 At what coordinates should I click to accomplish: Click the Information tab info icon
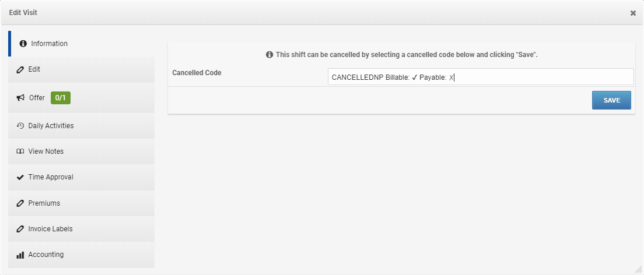point(23,44)
